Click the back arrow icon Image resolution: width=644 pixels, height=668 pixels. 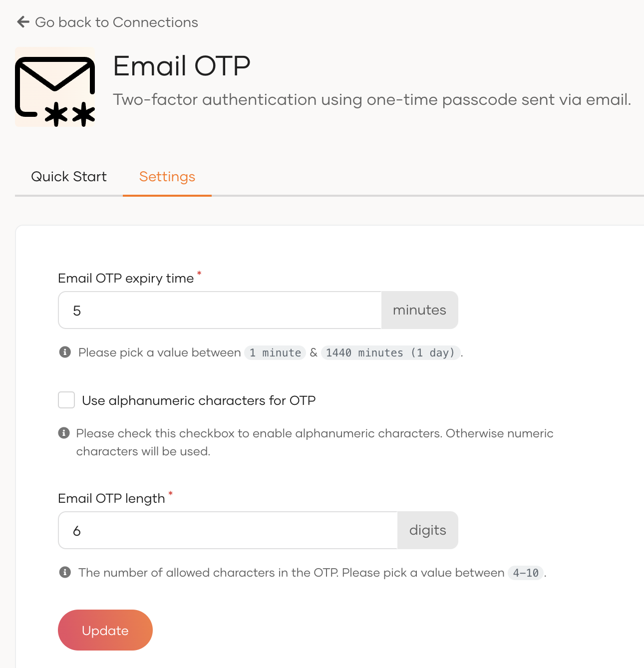(22, 22)
